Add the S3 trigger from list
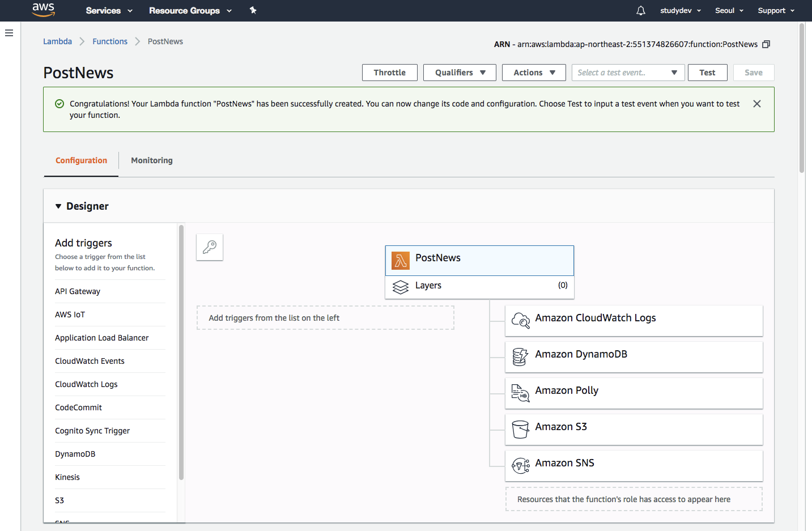812x531 pixels. tap(110, 500)
